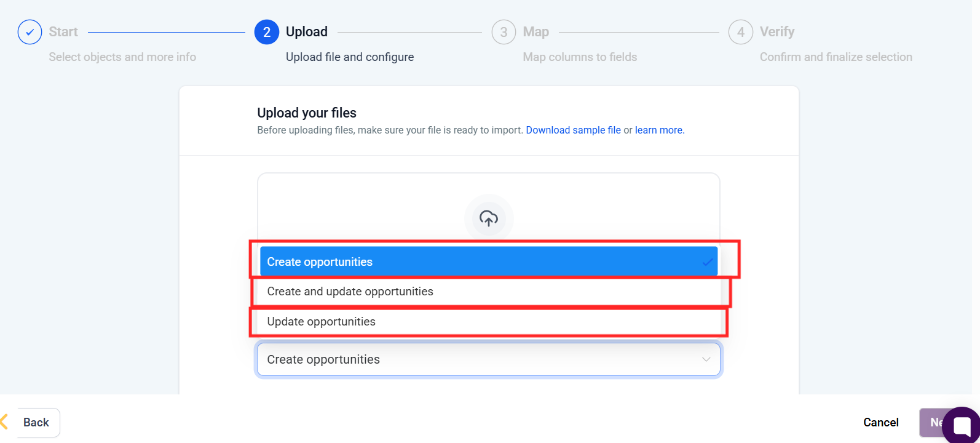Viewport: 980px width, 443px height.
Task: Click the dropdown chevron arrow
Action: pos(706,359)
